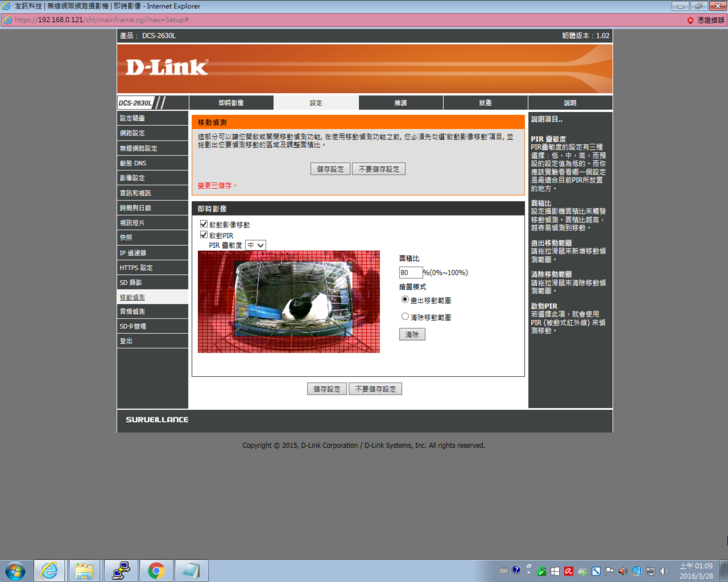Click the on-screen keyboard tray icon
This screenshot has height=582, width=728.
(x=503, y=571)
